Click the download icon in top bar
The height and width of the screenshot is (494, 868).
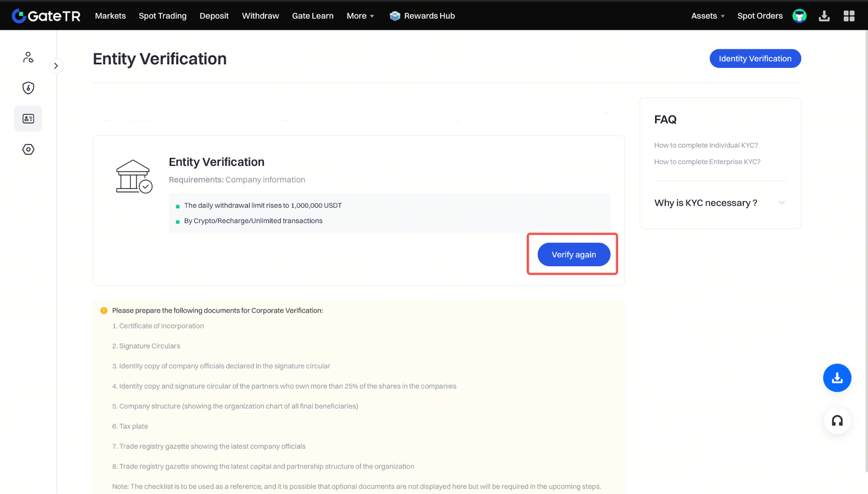pyautogui.click(x=824, y=16)
